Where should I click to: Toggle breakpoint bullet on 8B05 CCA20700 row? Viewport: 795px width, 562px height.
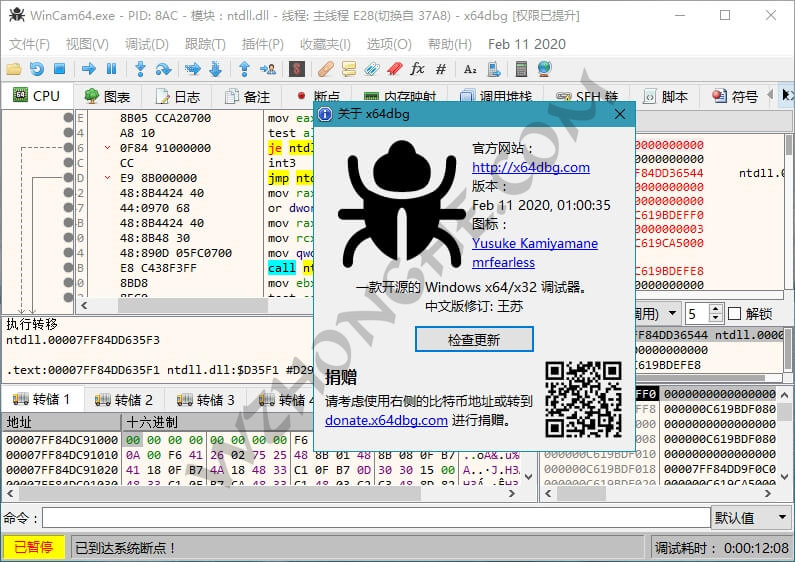pyautogui.click(x=68, y=118)
